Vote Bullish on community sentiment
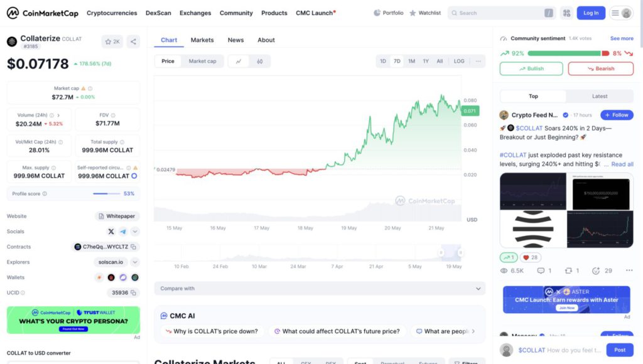The image size is (643, 364). pyautogui.click(x=531, y=68)
